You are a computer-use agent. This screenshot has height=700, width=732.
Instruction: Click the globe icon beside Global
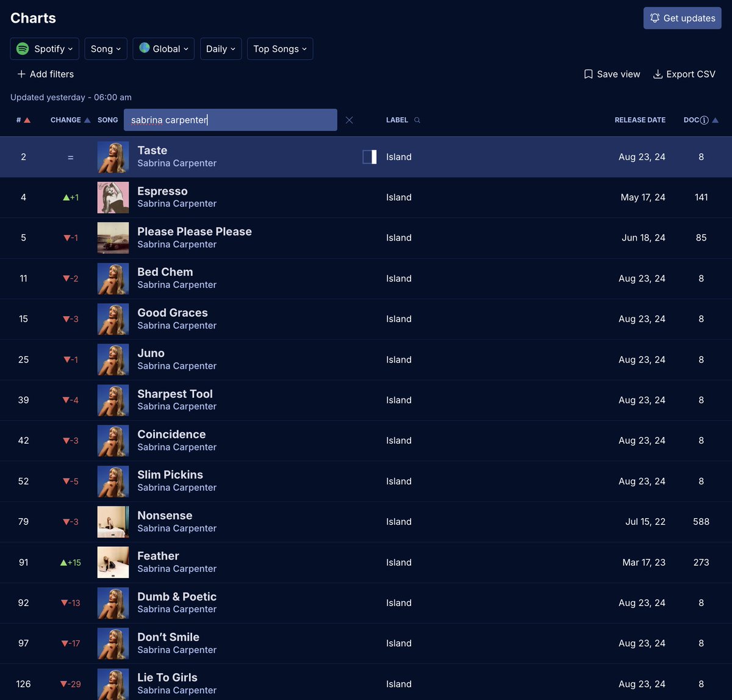(145, 48)
